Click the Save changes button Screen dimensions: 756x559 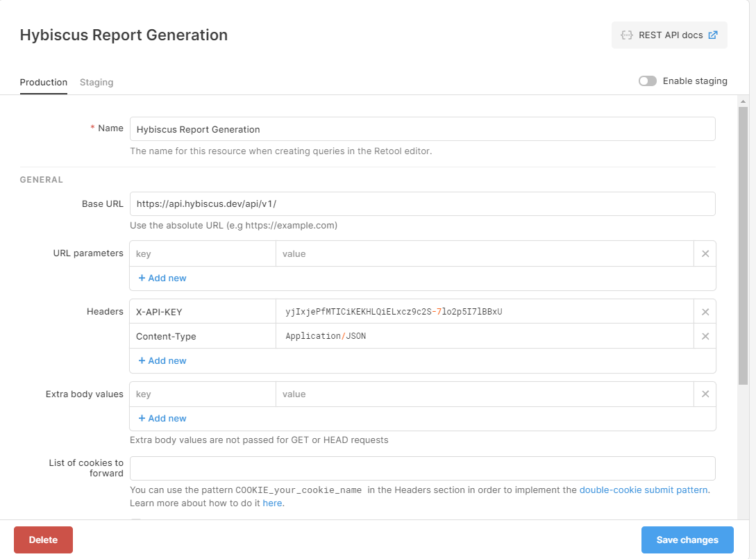(x=687, y=540)
